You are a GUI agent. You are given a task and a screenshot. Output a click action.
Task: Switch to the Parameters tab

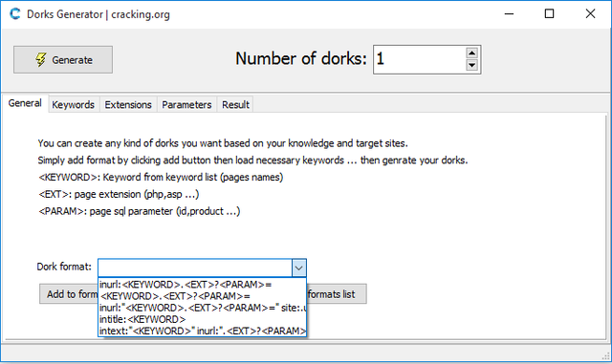point(186,104)
